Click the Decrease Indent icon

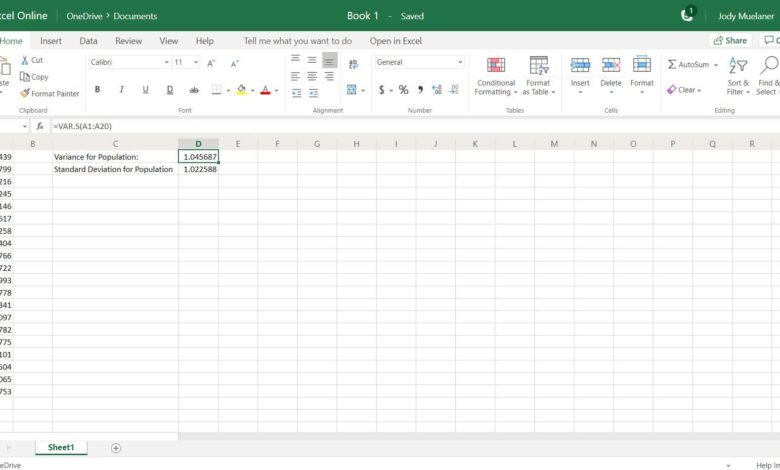[296, 93]
